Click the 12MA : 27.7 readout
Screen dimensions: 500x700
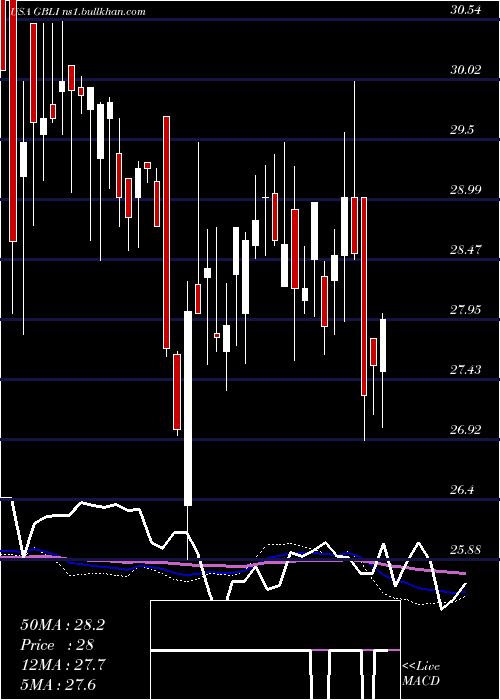point(63,665)
